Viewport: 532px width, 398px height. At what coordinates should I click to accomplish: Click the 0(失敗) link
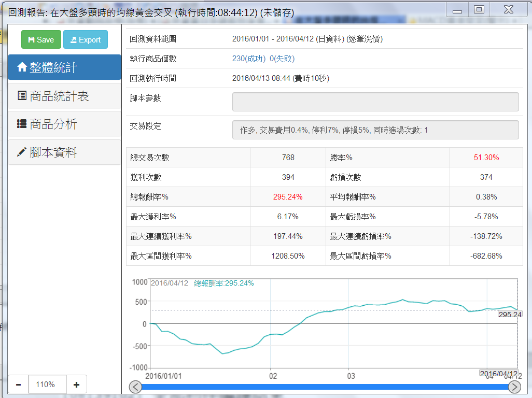[x=282, y=59]
